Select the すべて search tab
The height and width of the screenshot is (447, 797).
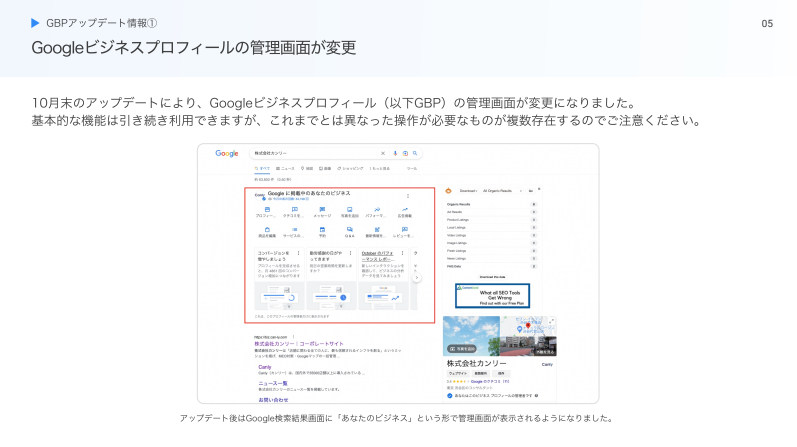pos(262,168)
